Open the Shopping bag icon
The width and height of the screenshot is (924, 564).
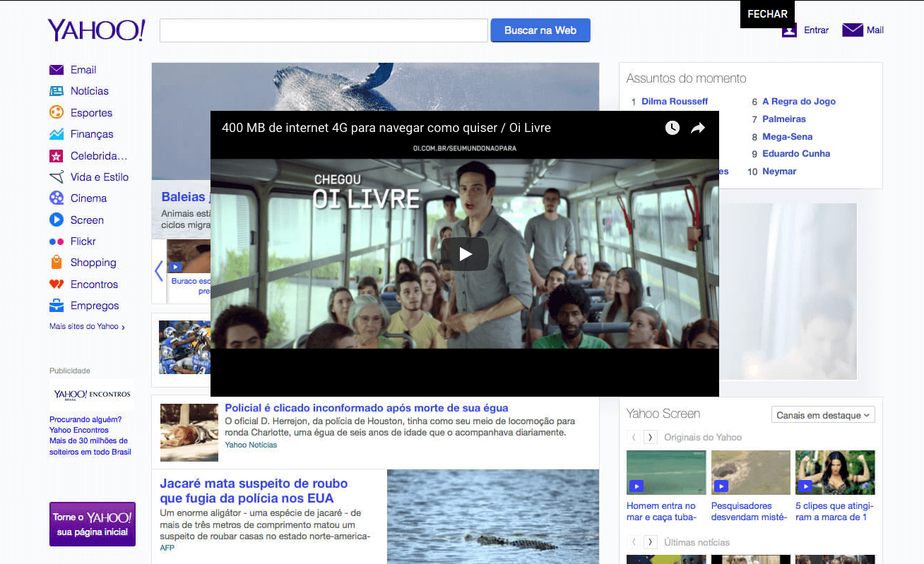tap(57, 263)
